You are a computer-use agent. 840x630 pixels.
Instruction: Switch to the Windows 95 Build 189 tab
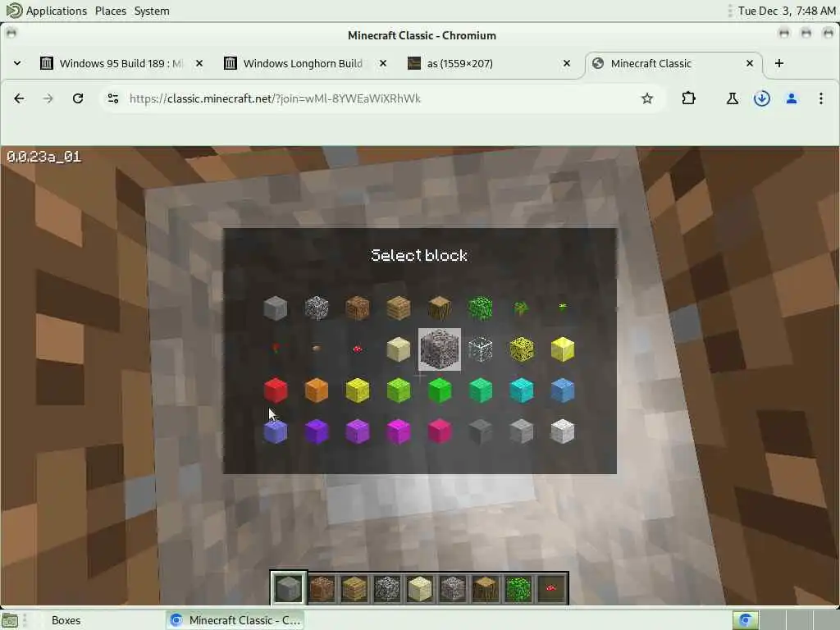tap(121, 63)
